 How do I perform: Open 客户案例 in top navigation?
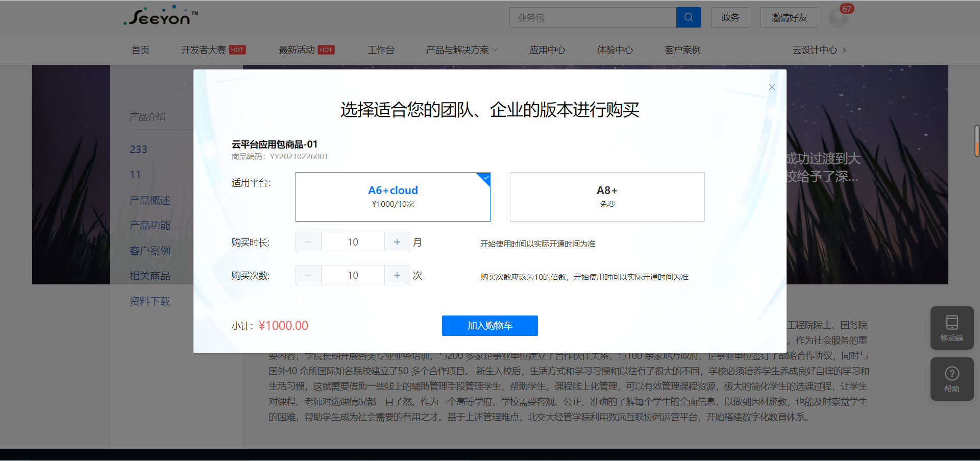(x=682, y=50)
